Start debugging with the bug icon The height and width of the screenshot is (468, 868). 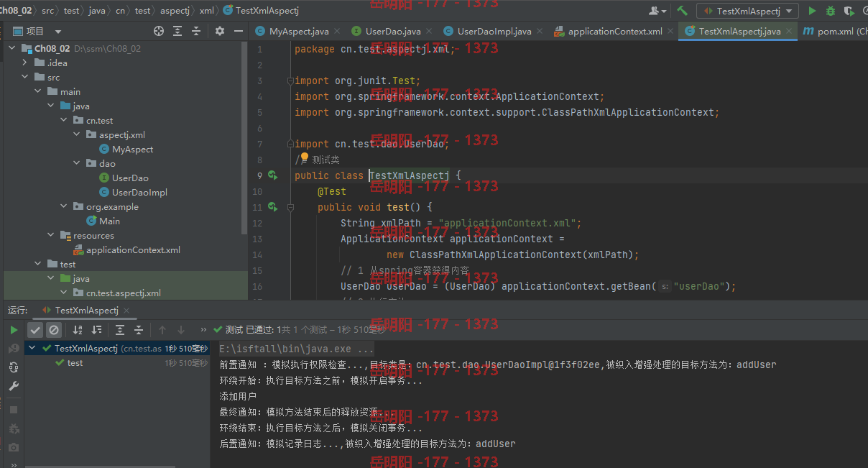(831, 11)
